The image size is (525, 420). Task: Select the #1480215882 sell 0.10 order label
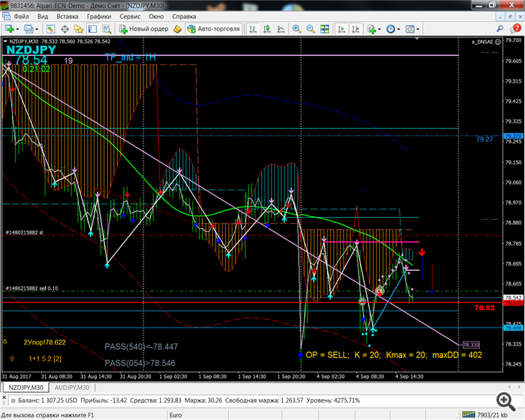coord(31,288)
